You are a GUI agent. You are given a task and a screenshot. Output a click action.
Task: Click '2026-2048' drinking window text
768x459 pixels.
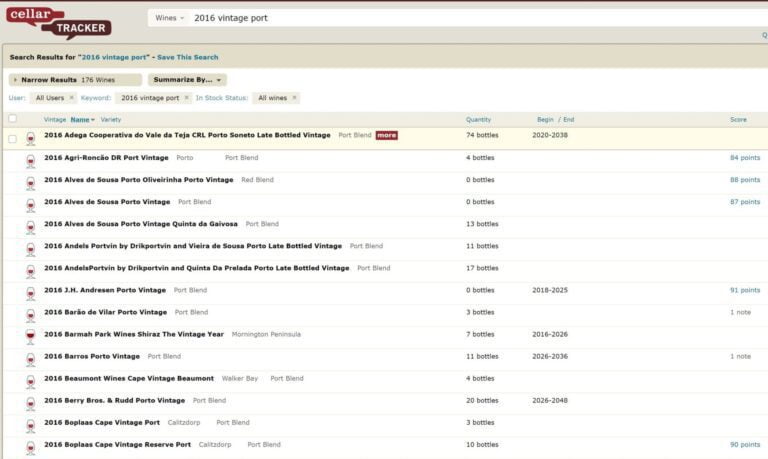tap(550, 400)
